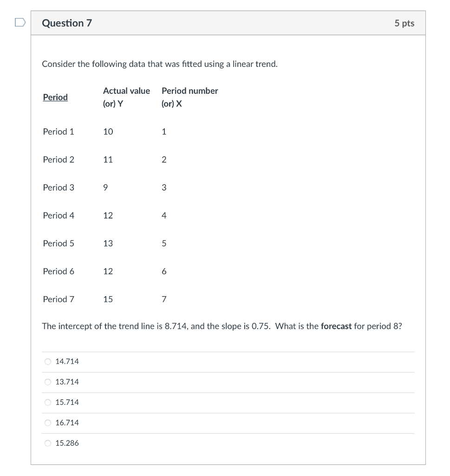This screenshot has height=476, width=450.
Task: Click the answer option text 13.714
Action: coord(67,382)
